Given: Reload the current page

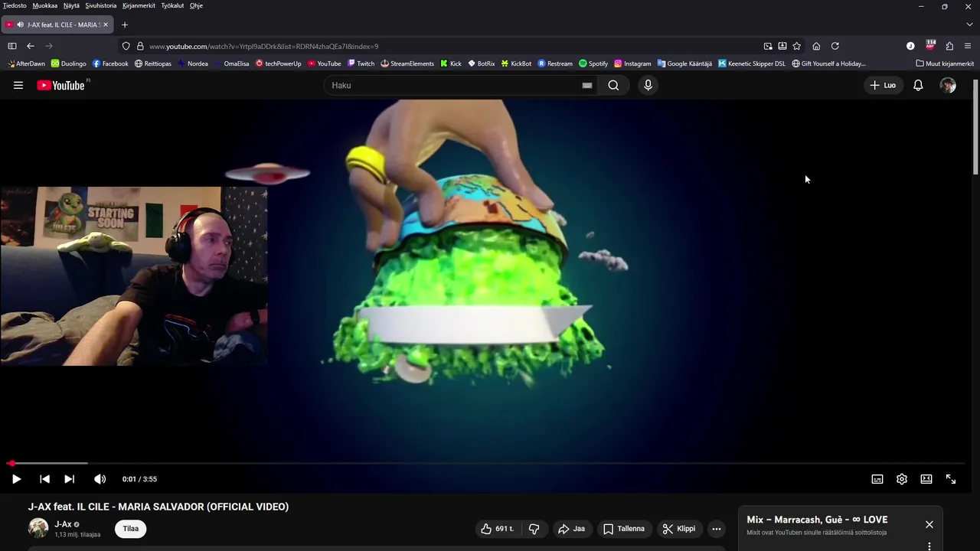Looking at the screenshot, I should [x=835, y=46].
